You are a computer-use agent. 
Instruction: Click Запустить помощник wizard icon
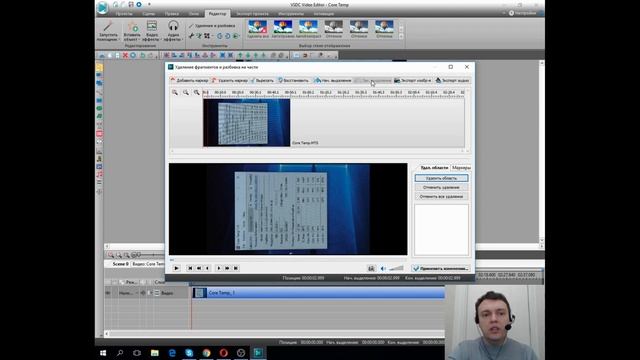[x=108, y=31]
